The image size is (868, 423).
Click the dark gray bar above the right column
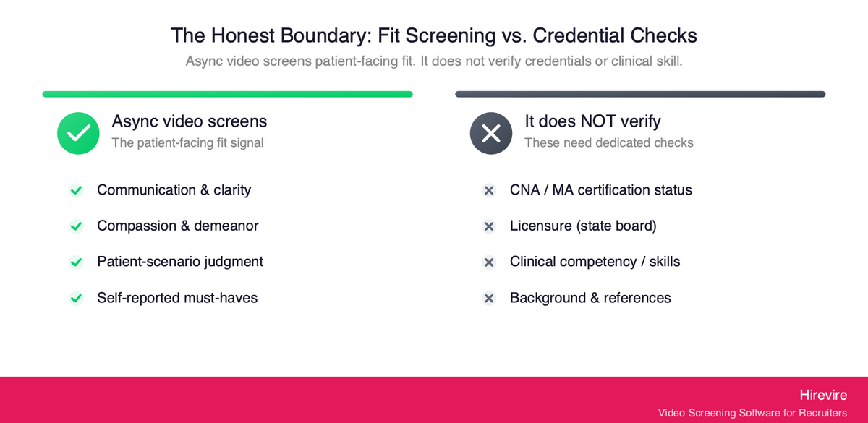tap(640, 94)
